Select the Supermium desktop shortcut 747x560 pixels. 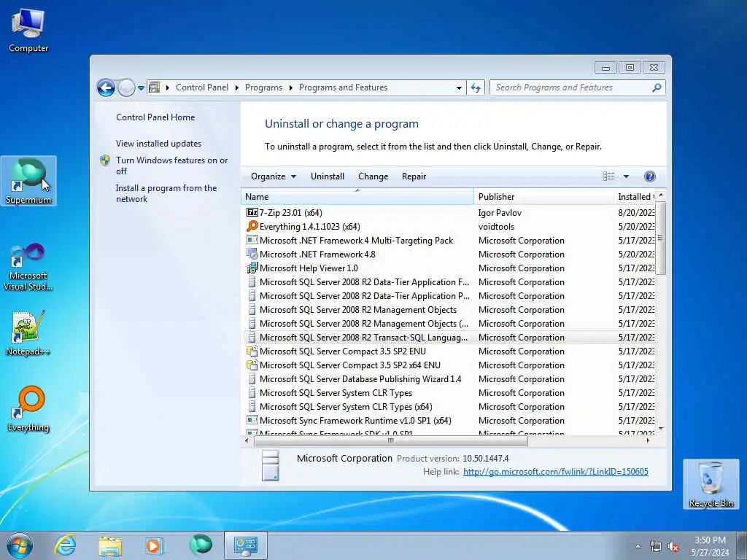[28, 181]
